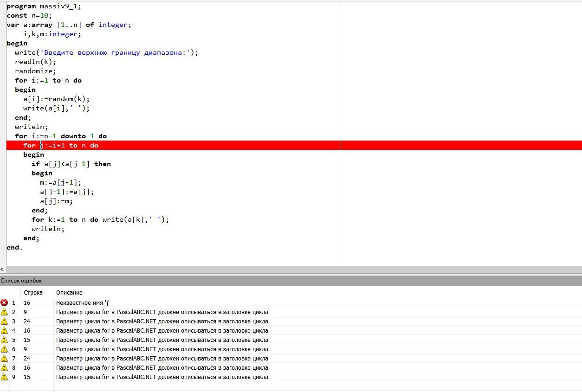
Task: Click the final end. line in code
Action: (x=14, y=247)
